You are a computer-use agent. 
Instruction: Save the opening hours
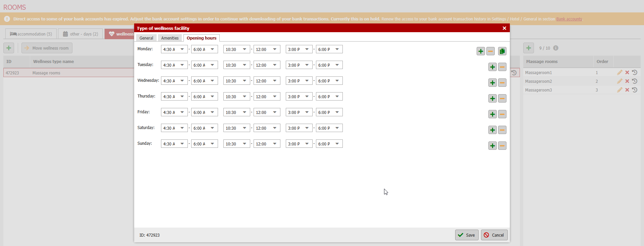(x=467, y=235)
